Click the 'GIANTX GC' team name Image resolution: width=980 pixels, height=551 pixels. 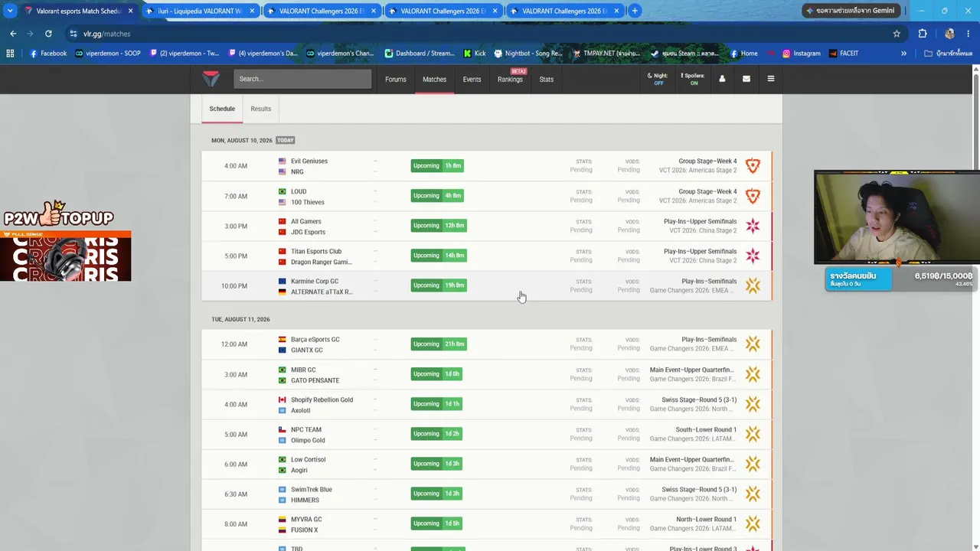(307, 350)
